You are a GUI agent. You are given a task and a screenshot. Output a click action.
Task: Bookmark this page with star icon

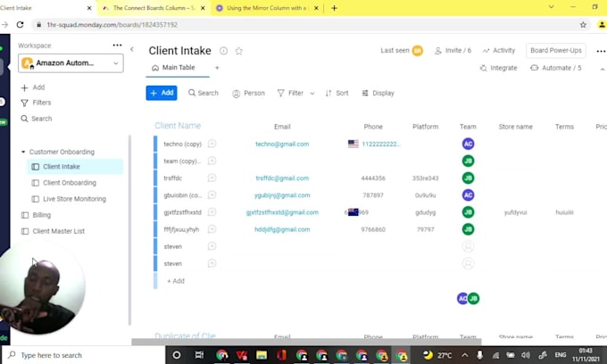583,25
